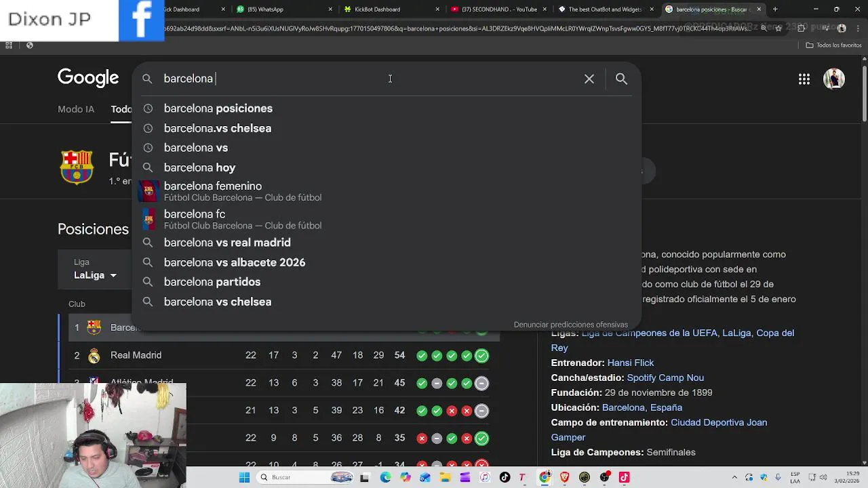
Task: Open the pink TikTok Studio taskbar icon
Action: tap(624, 477)
